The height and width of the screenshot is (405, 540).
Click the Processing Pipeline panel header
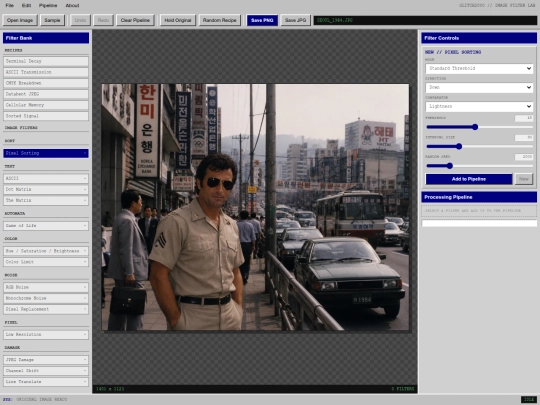coord(479,197)
